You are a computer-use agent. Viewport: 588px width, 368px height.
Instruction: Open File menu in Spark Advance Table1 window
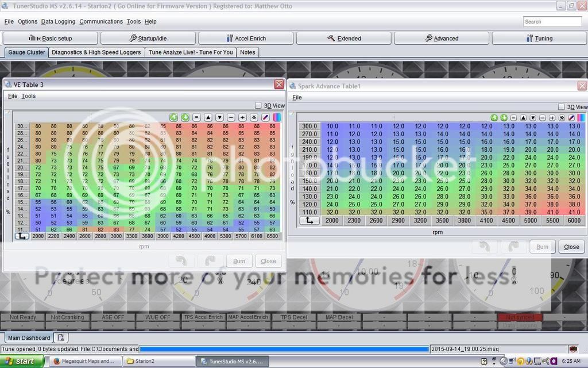click(x=297, y=97)
